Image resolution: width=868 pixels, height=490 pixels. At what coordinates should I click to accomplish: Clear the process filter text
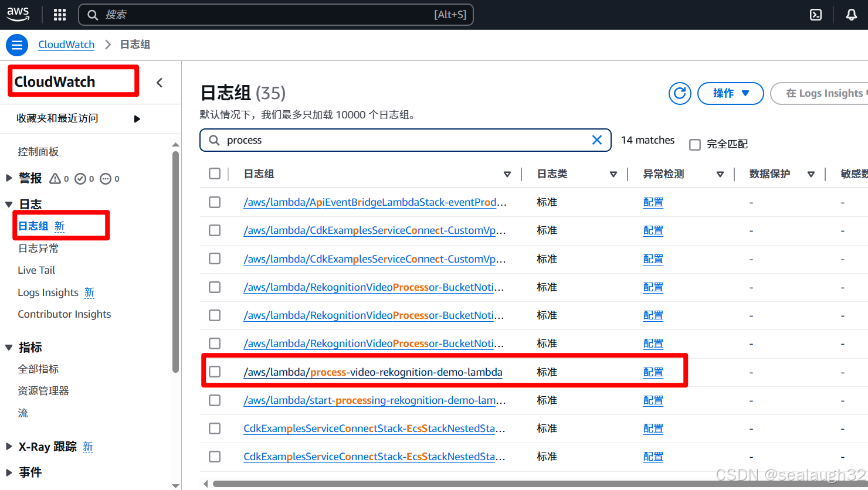point(597,140)
